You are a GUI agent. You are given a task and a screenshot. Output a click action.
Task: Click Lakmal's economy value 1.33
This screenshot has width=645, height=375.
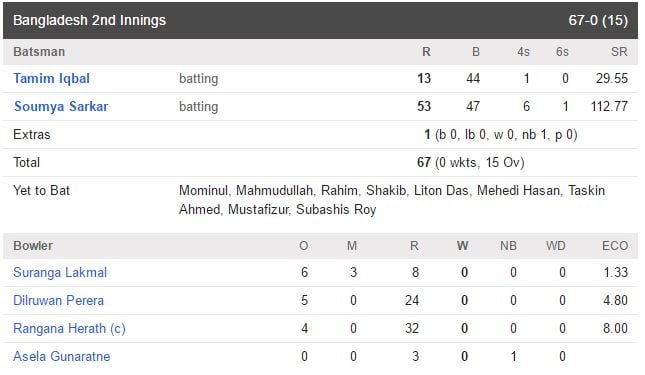tap(615, 272)
